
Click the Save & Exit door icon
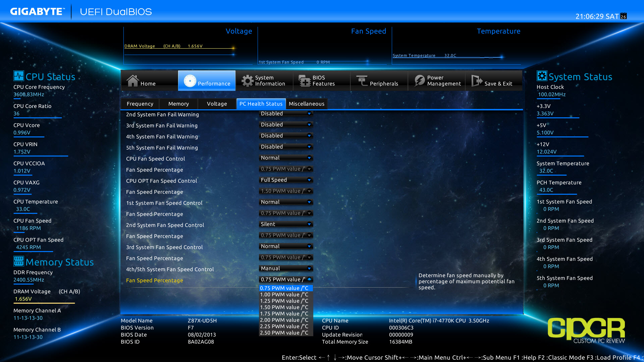click(x=477, y=81)
